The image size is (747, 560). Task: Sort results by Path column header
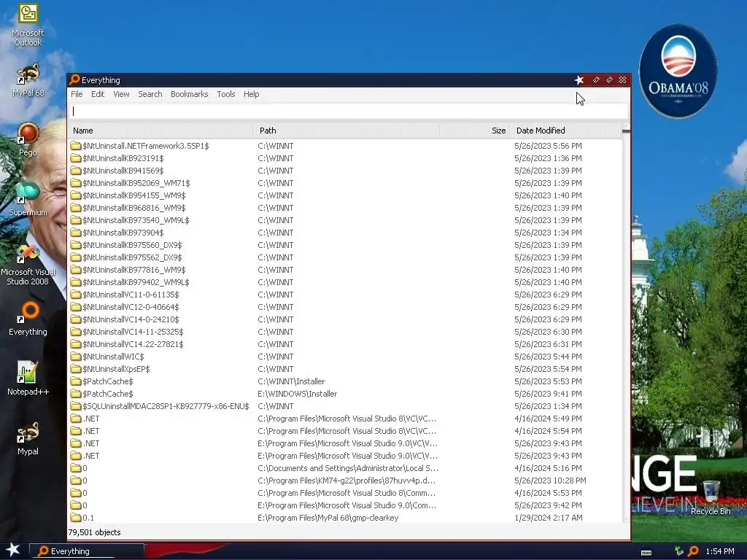tap(347, 131)
